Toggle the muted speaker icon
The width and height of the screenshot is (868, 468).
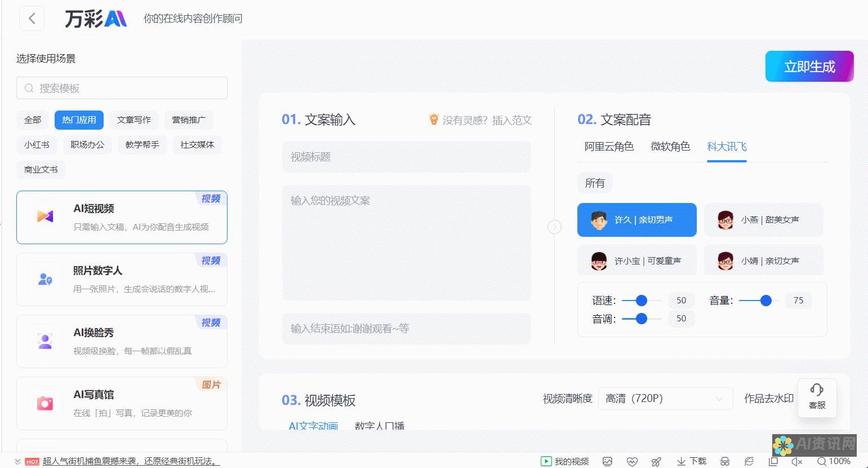(796, 461)
